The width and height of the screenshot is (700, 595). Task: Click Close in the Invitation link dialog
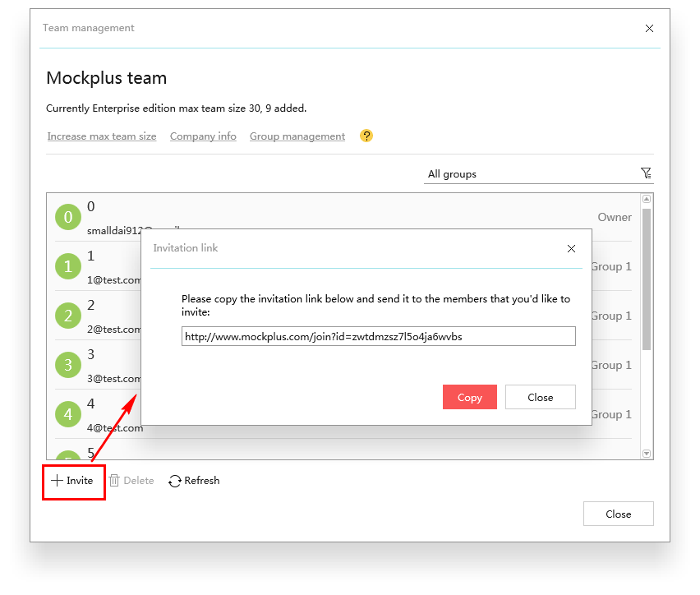(540, 397)
